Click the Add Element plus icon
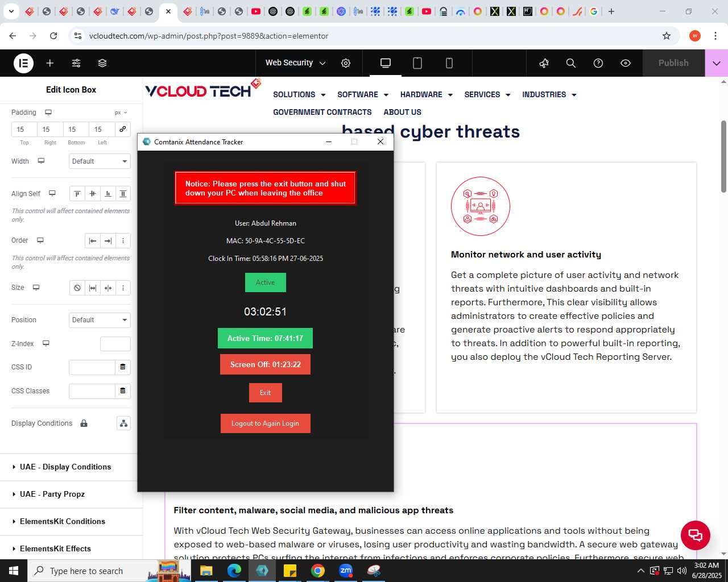 click(x=50, y=63)
